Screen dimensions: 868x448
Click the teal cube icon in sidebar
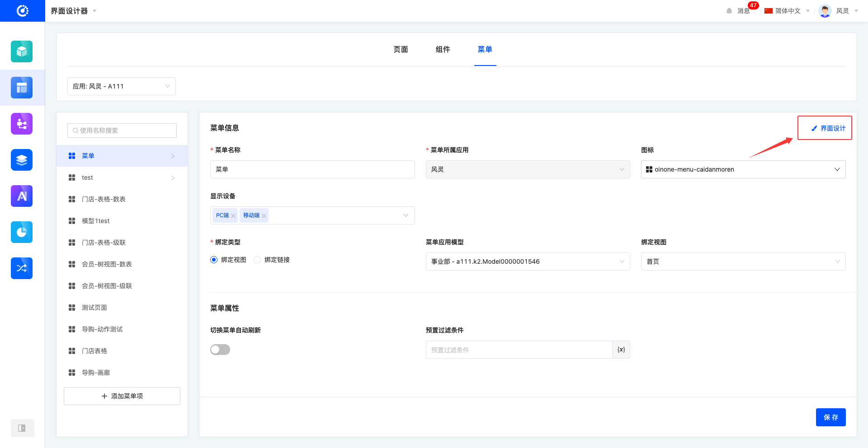click(22, 51)
